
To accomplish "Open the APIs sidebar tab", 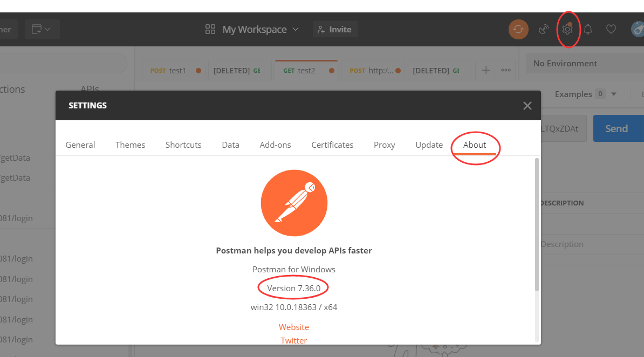I will pyautogui.click(x=90, y=89).
